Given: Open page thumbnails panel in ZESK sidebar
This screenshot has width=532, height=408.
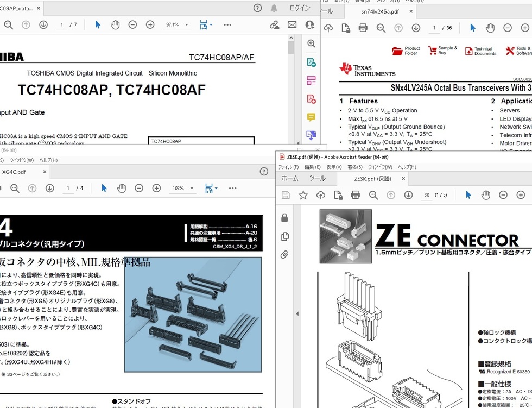Looking at the screenshot, I should click(285, 236).
